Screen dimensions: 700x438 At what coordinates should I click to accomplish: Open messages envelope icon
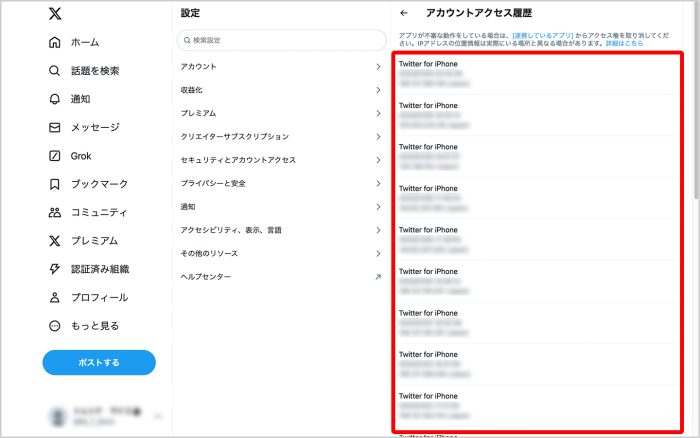pyautogui.click(x=55, y=128)
